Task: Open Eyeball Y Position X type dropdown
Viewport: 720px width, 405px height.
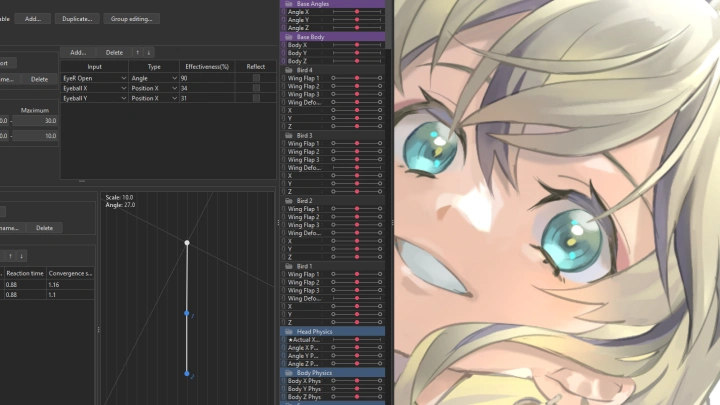Action: (174, 99)
